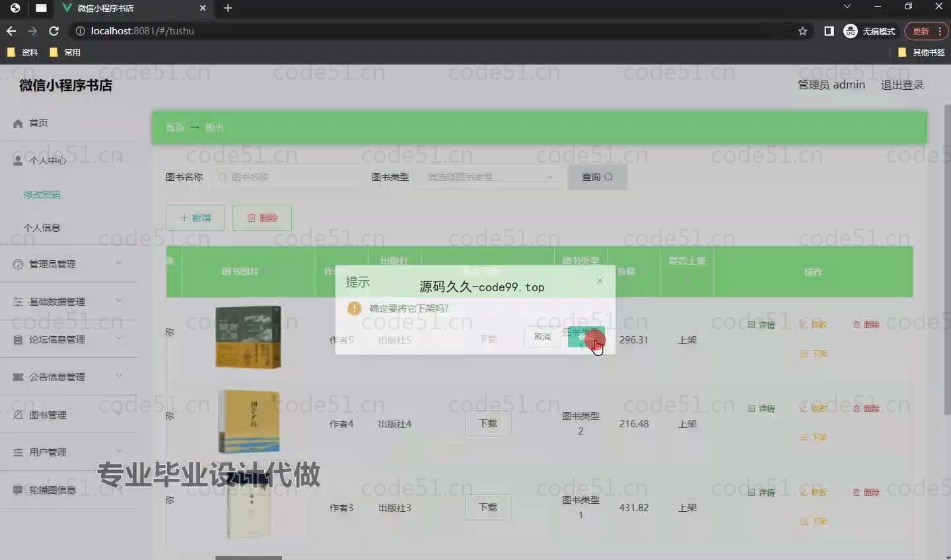This screenshot has height=560, width=951.
Task: Close the 提示 dialog with the X
Action: tap(600, 281)
